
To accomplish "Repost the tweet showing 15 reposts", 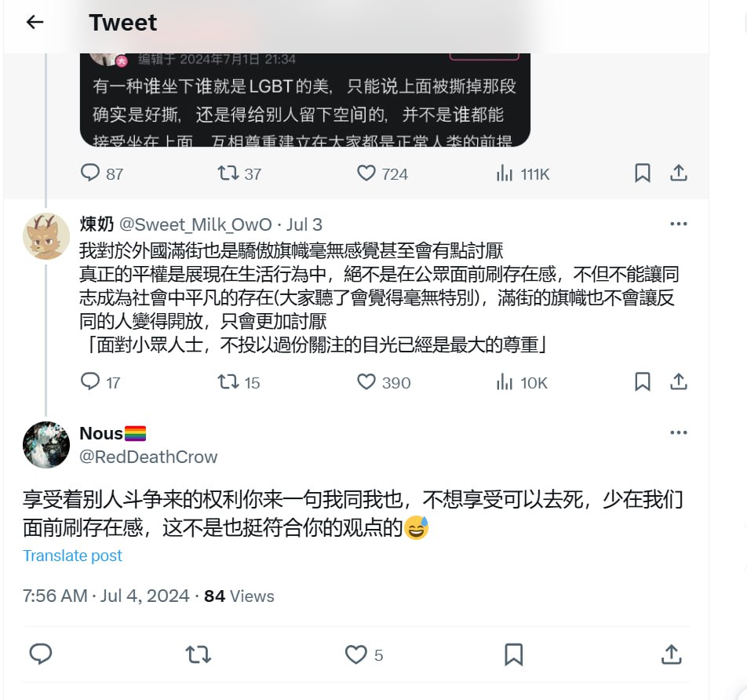I will pos(239,382).
